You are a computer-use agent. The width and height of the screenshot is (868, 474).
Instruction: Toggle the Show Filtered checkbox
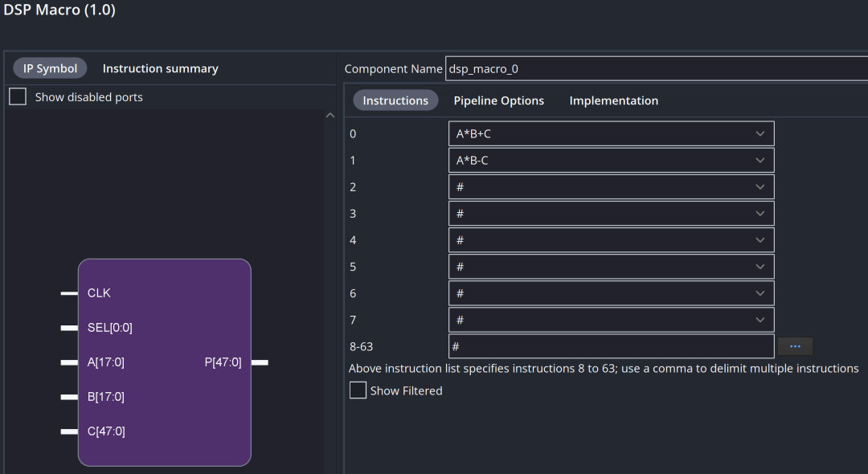pyautogui.click(x=358, y=390)
